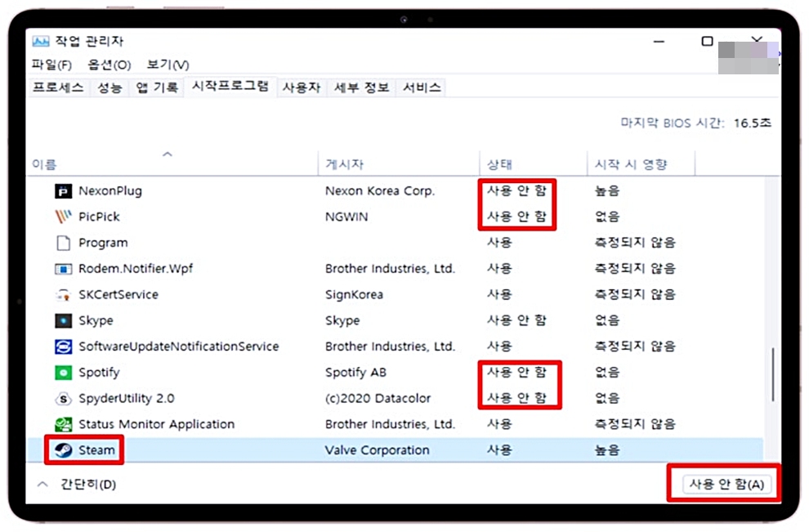Click the PicPick app icon
The image size is (809, 532).
coord(63,217)
